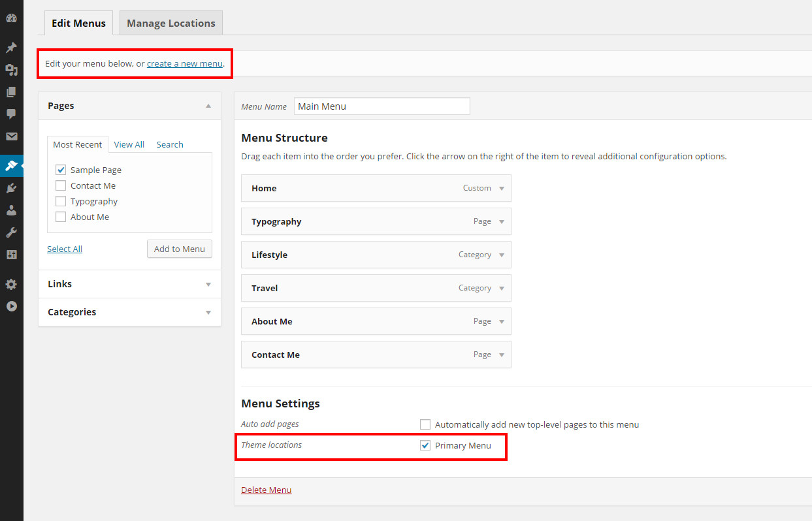
Task: Click the Travel menu item title
Action: tap(265, 288)
